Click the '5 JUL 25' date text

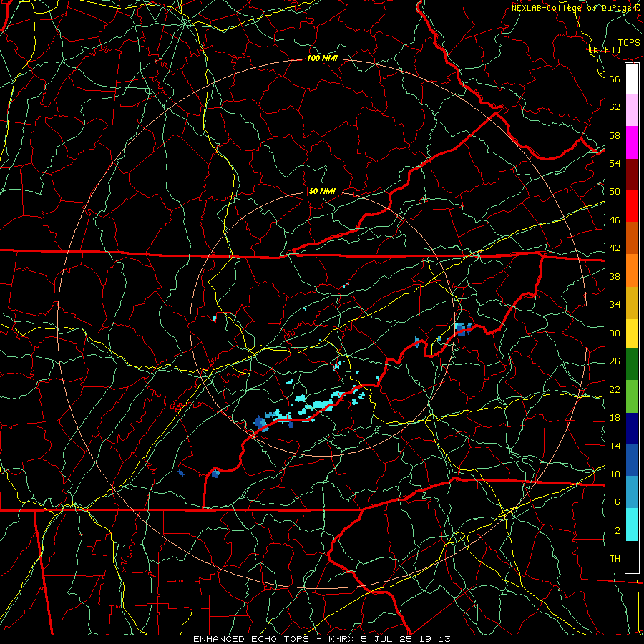click(x=388, y=639)
